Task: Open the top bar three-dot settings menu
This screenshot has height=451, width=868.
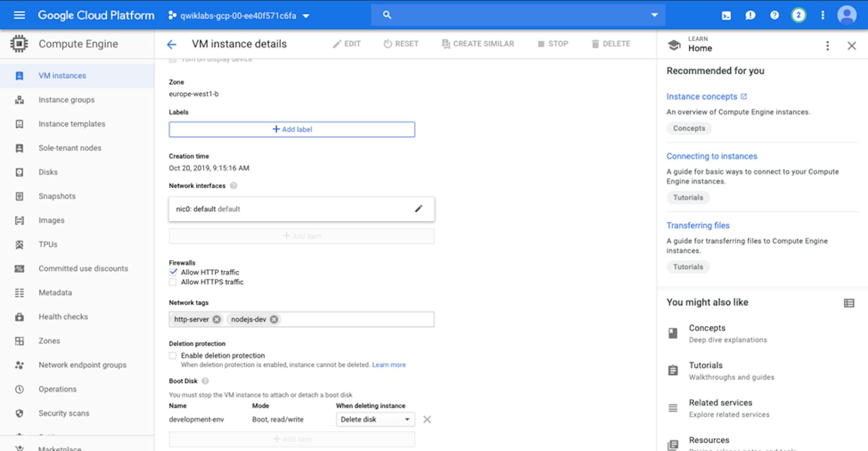Action: click(823, 15)
